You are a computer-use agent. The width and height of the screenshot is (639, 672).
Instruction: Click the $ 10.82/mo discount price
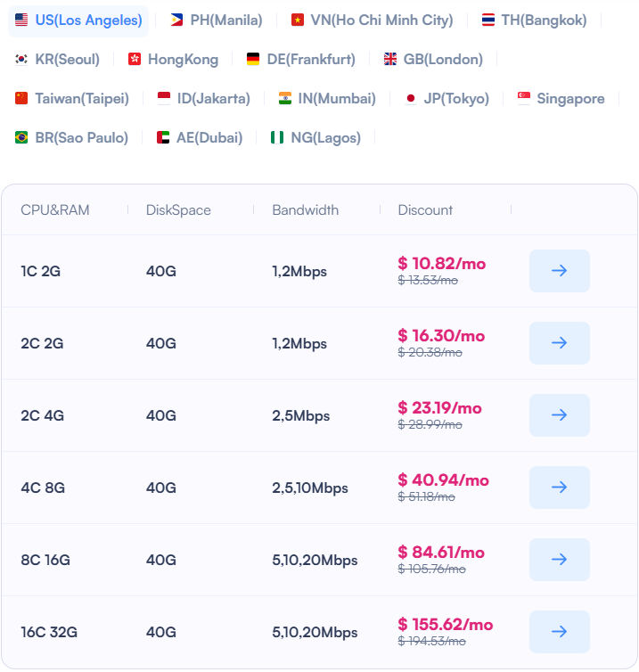pos(441,264)
